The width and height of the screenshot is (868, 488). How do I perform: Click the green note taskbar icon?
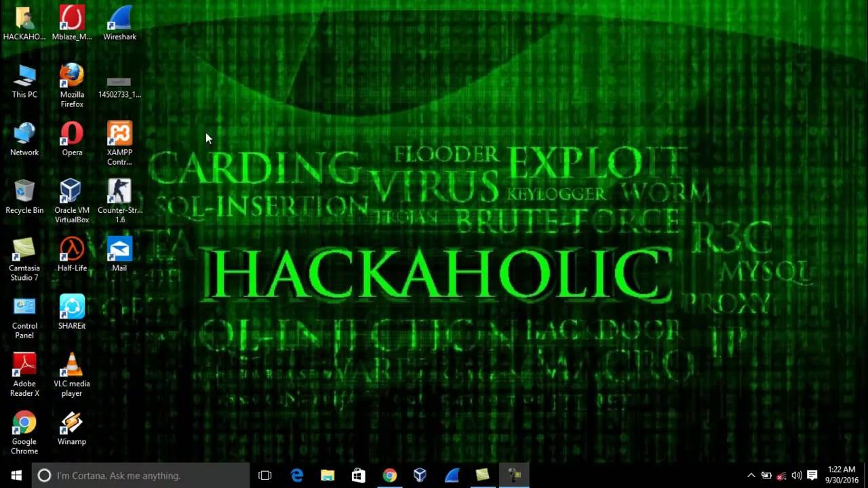tap(483, 475)
